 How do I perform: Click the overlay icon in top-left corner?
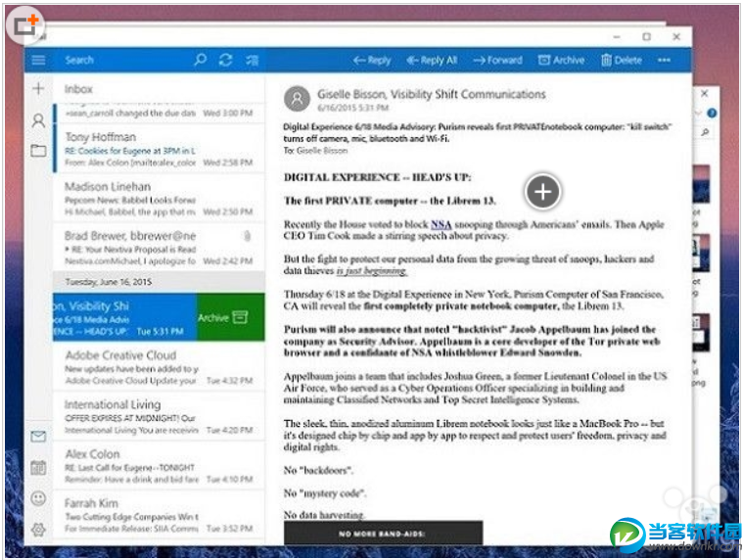(25, 25)
